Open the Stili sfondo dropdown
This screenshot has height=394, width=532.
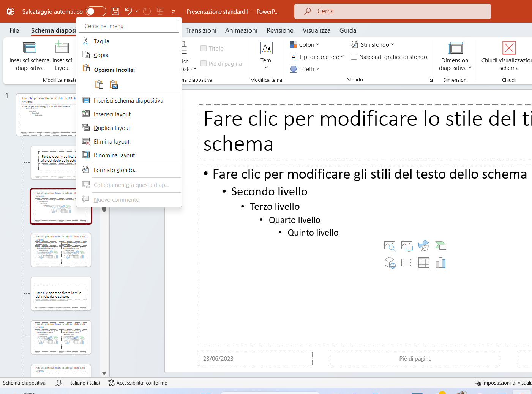coord(373,45)
